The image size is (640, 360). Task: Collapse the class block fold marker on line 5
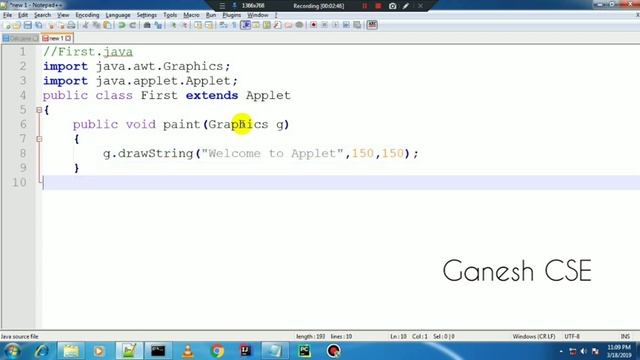click(x=39, y=110)
